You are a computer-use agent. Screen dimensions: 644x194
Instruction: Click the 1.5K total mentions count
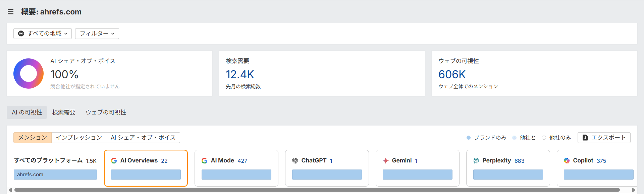click(x=91, y=161)
